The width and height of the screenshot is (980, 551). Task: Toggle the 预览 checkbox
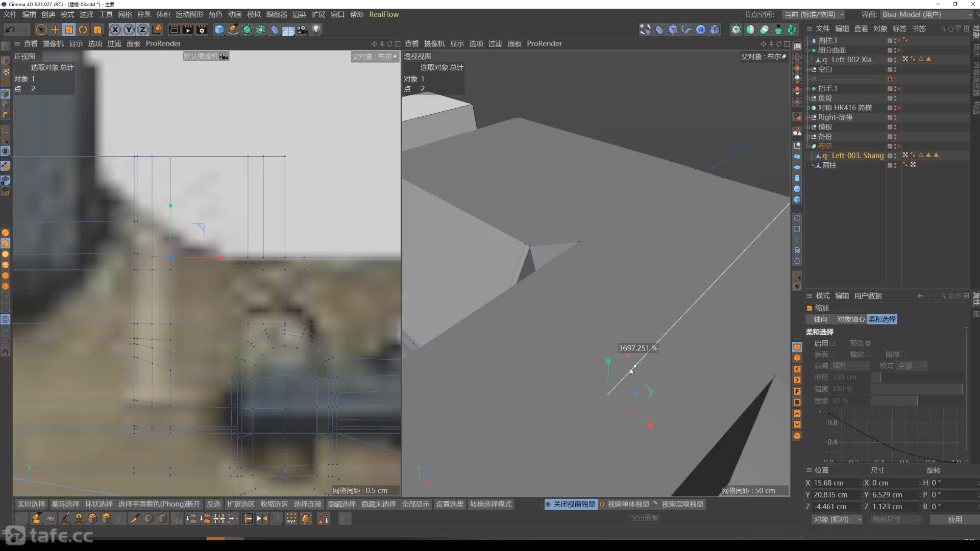(x=868, y=343)
